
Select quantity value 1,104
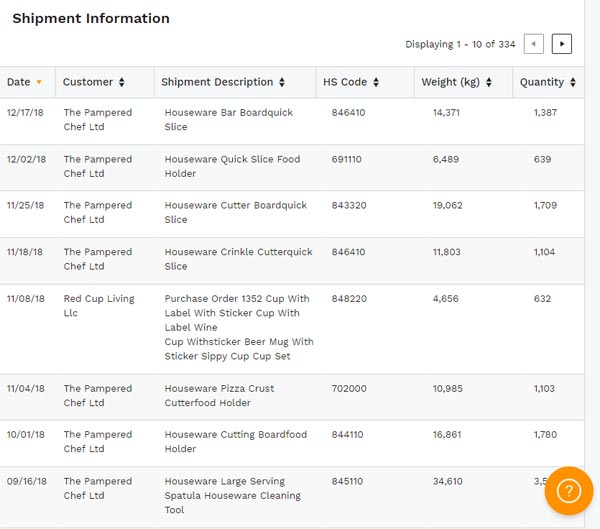544,252
